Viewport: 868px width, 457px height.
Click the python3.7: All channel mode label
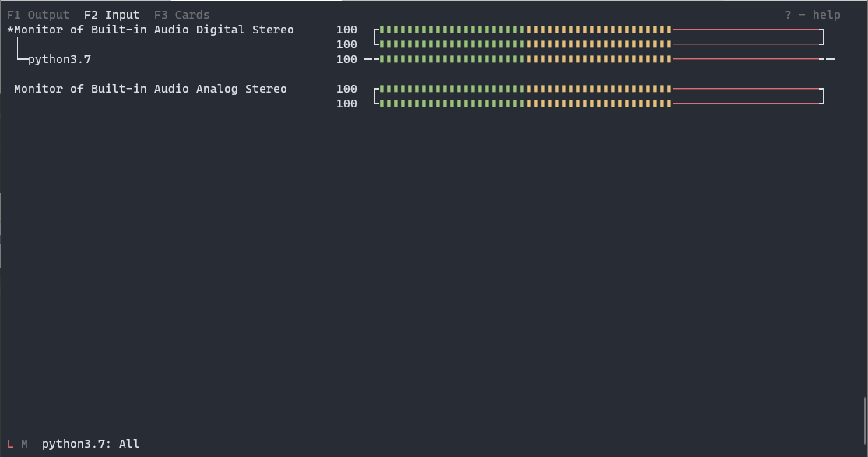[x=91, y=444]
